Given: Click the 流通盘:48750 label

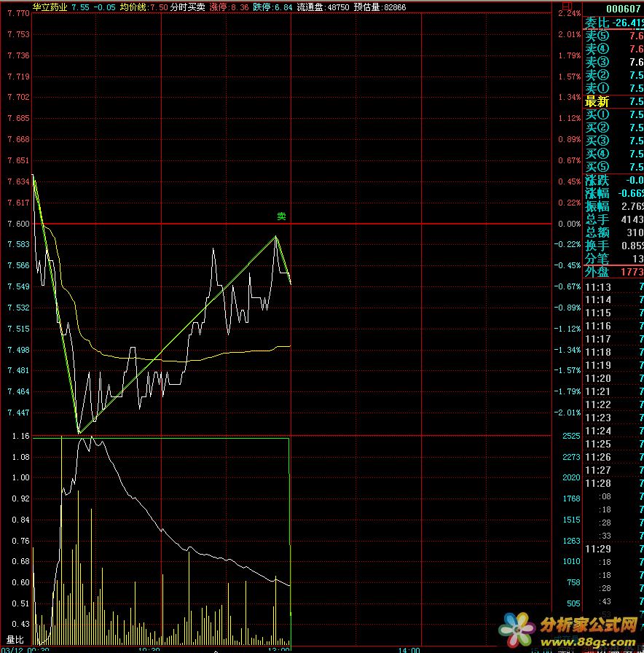Looking at the screenshot, I should 323,7.
